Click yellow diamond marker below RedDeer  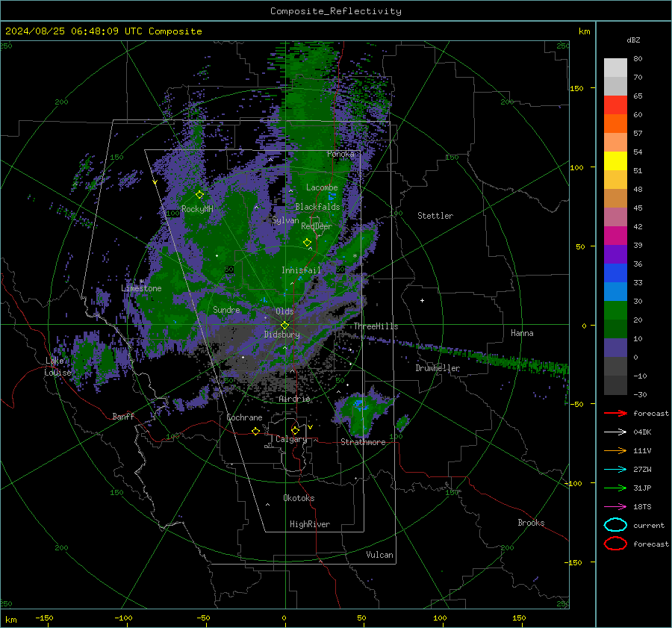pos(307,243)
